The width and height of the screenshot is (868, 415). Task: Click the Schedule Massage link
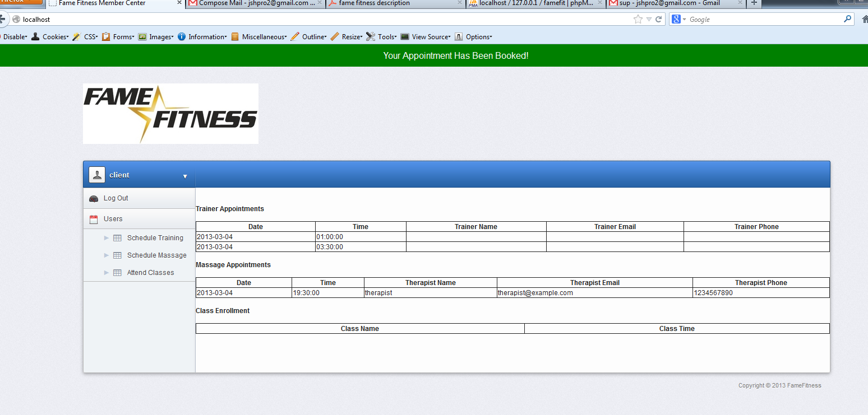point(156,255)
